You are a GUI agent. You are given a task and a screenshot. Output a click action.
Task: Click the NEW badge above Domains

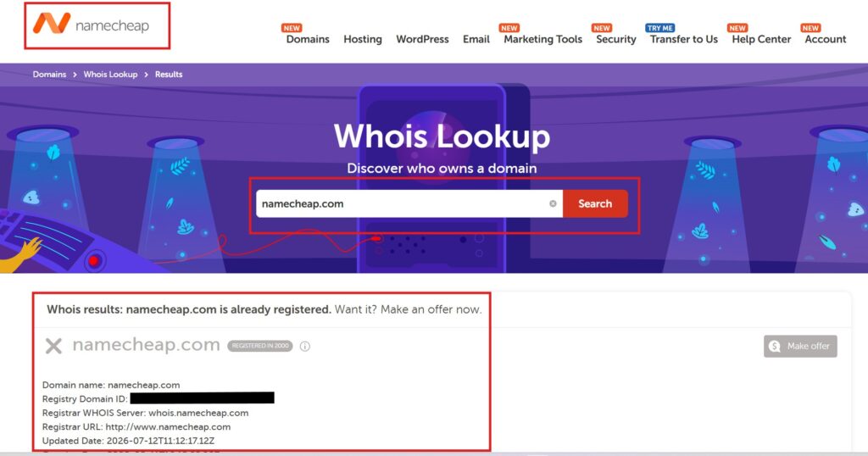292,28
